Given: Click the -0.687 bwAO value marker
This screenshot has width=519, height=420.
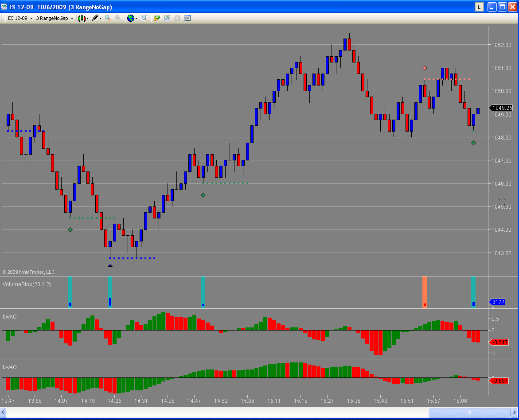Looking at the screenshot, I should pos(499,381).
